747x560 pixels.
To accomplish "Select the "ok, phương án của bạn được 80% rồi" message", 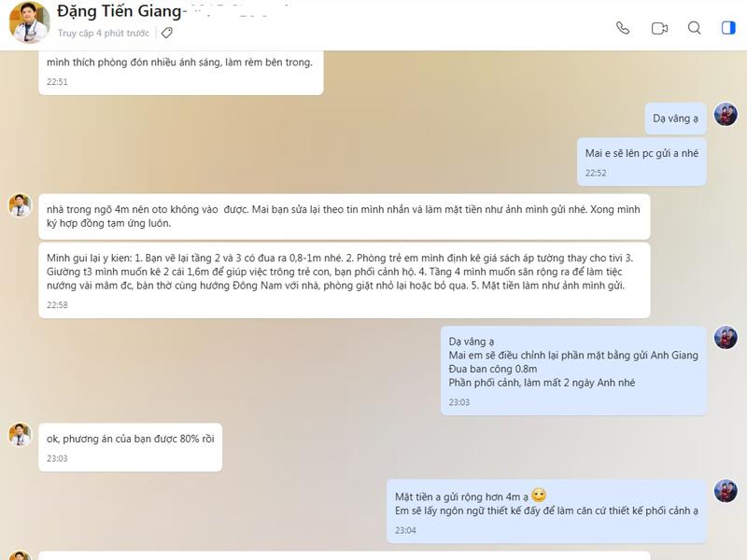I will coord(130,439).
